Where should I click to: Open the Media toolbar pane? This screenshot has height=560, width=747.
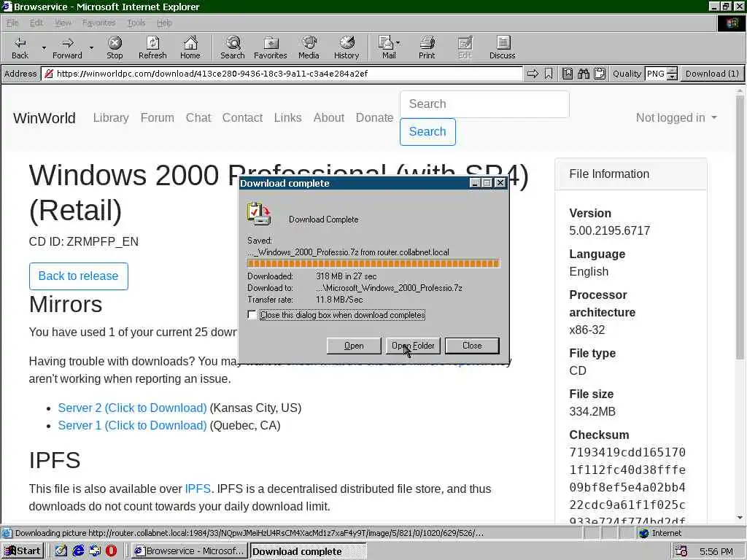pos(309,47)
